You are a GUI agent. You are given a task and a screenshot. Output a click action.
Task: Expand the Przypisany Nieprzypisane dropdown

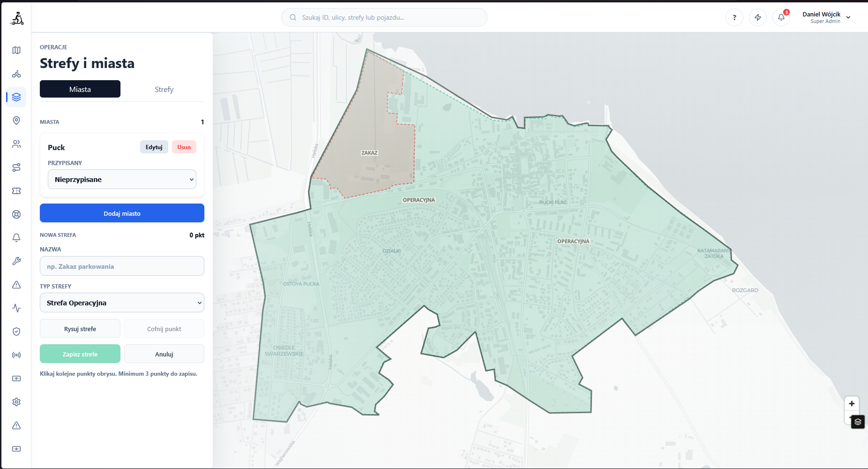122,179
